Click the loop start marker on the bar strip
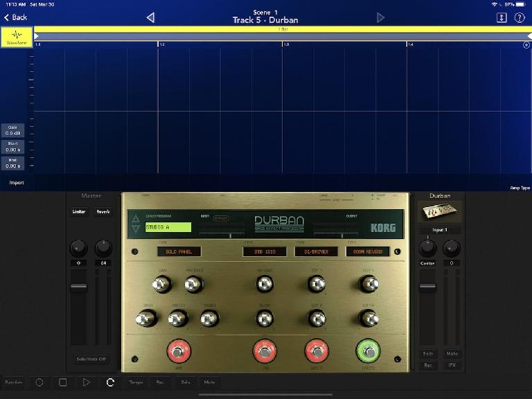This screenshot has height=399, width=532. click(x=36, y=36)
